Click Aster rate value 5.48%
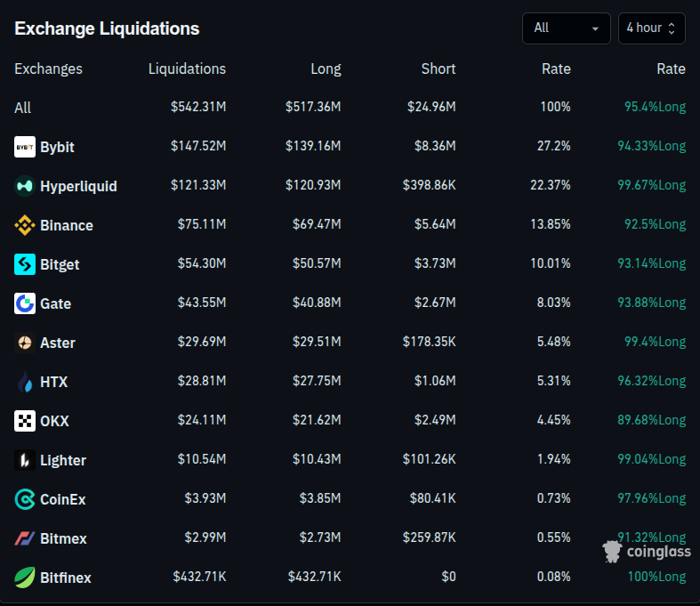This screenshot has height=606, width=700. [553, 342]
